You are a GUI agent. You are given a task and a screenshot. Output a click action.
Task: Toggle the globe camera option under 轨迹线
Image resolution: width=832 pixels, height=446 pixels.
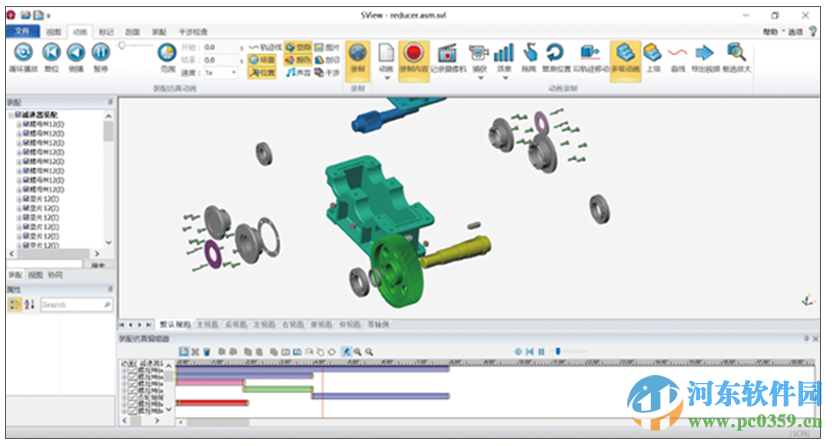pos(261,60)
